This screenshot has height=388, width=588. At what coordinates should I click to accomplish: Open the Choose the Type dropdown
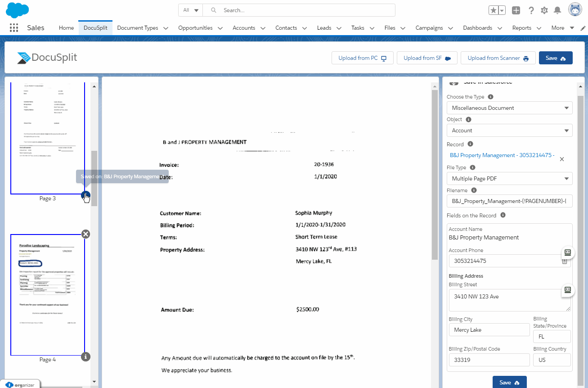tap(509, 108)
